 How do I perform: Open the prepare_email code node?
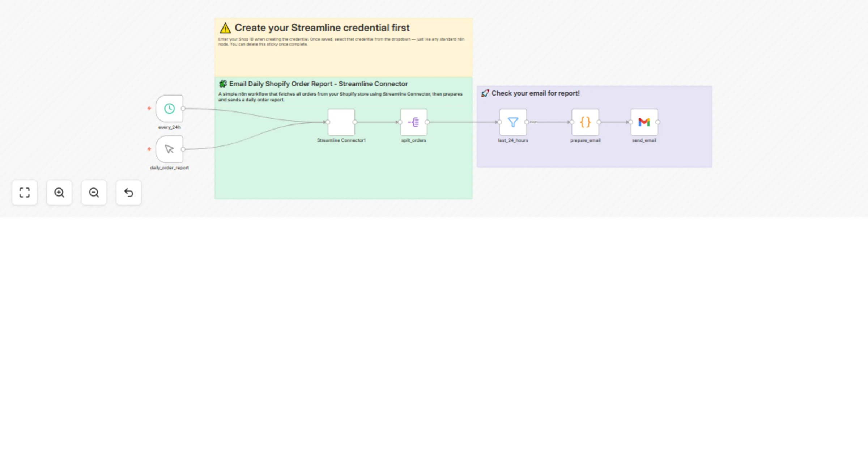[x=585, y=122]
